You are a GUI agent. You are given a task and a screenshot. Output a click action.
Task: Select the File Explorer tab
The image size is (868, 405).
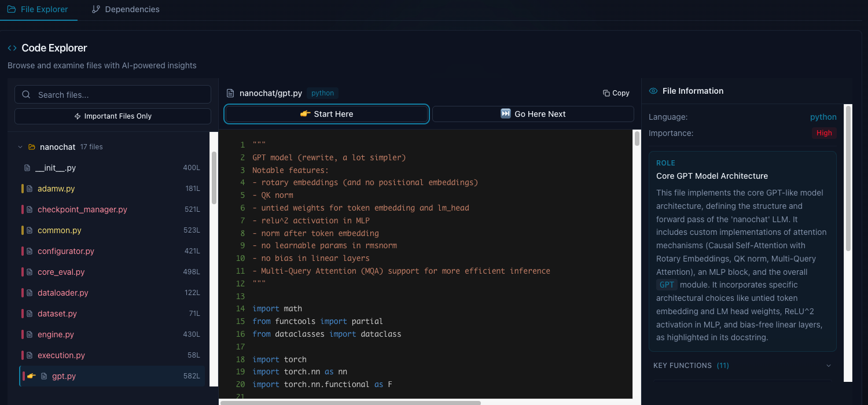pos(39,9)
